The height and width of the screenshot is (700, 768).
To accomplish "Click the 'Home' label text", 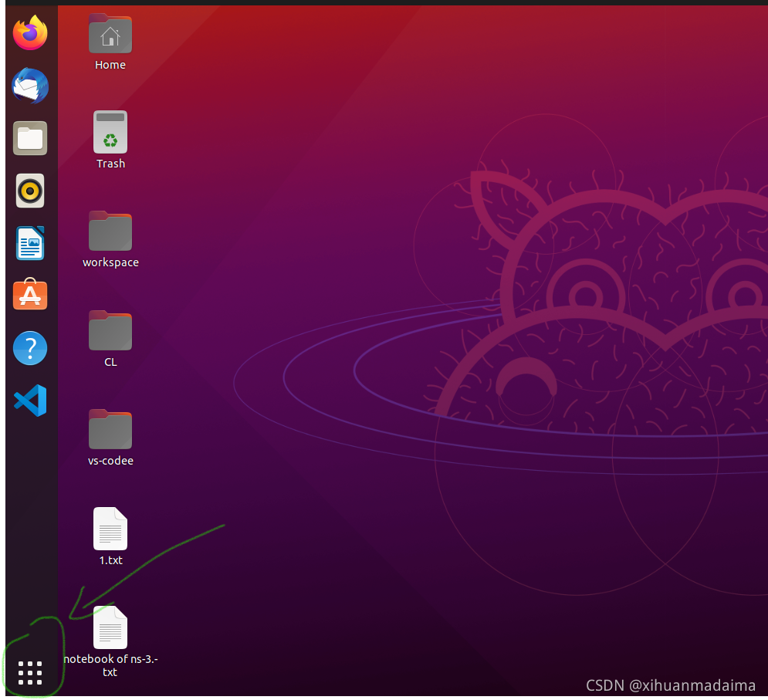I will coord(110,65).
